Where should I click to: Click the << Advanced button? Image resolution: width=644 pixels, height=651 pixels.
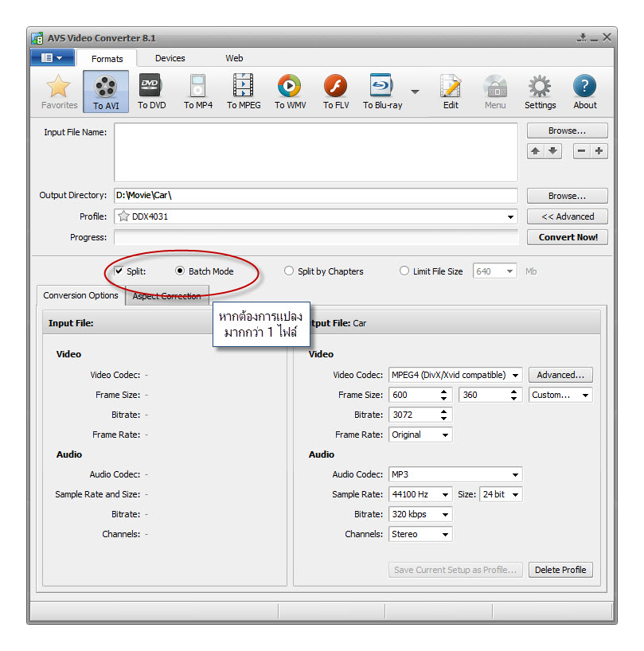tap(568, 216)
